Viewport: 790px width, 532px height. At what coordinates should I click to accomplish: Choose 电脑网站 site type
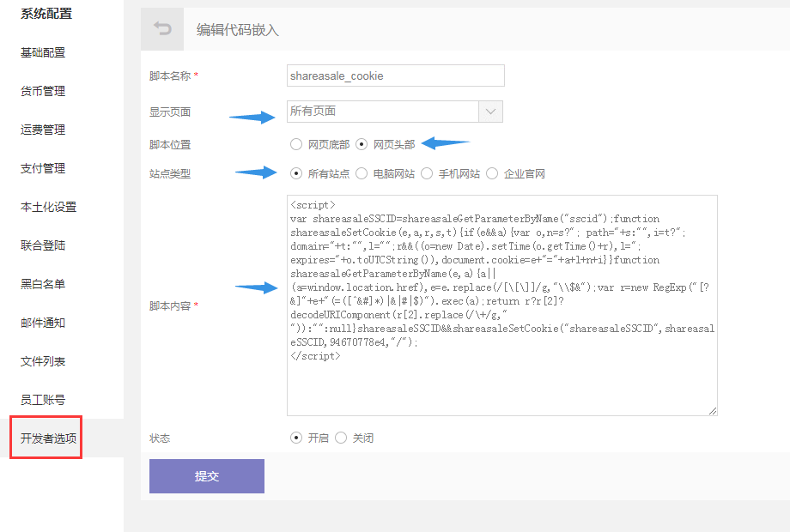(x=362, y=173)
